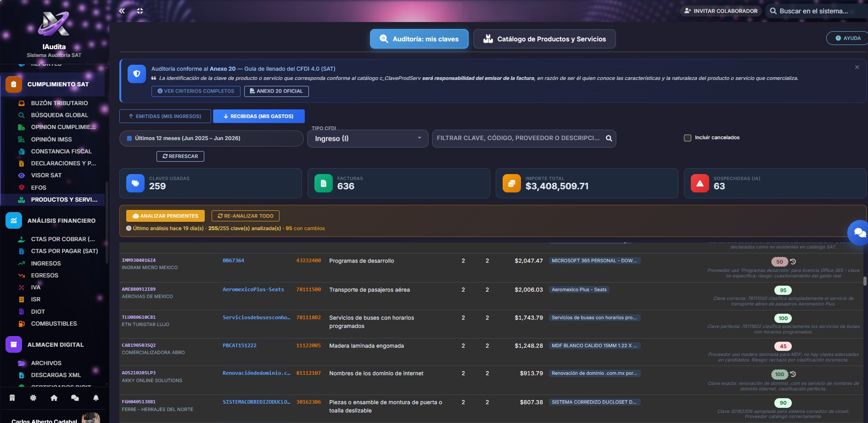Toggle fullscreen compress icon in top bar

pos(140,11)
